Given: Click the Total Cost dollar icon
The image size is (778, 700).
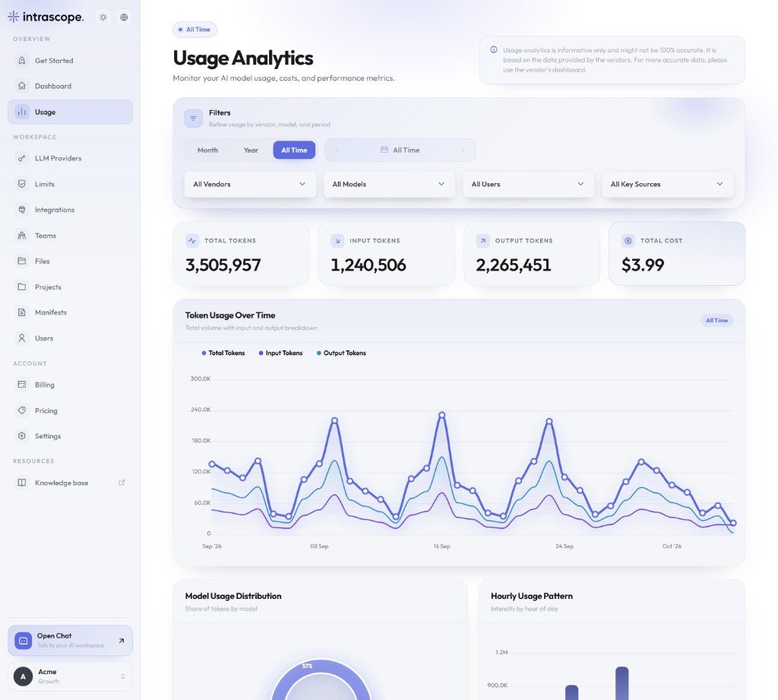Looking at the screenshot, I should pos(628,241).
